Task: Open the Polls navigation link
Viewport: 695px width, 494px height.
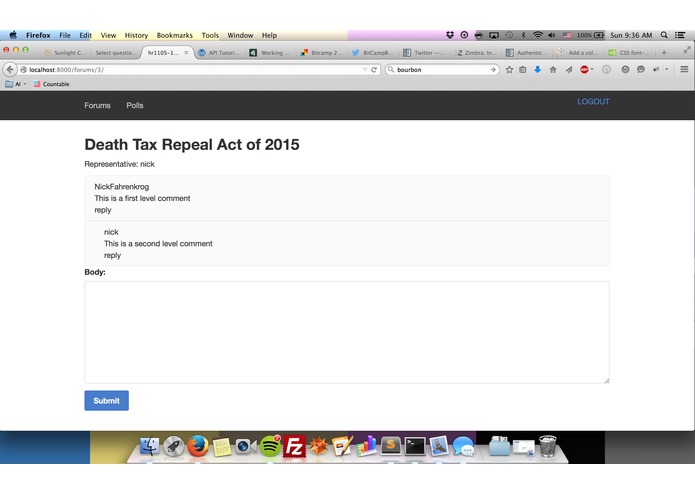Action: [135, 105]
